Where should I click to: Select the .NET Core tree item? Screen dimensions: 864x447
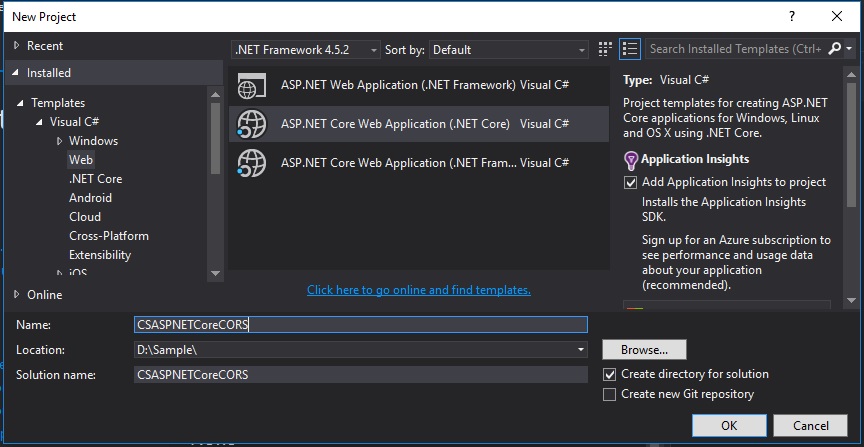click(96, 179)
